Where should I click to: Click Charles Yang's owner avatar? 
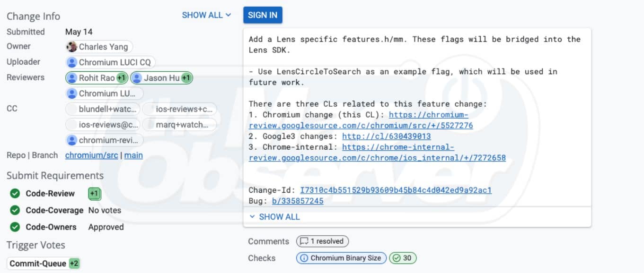point(71,46)
